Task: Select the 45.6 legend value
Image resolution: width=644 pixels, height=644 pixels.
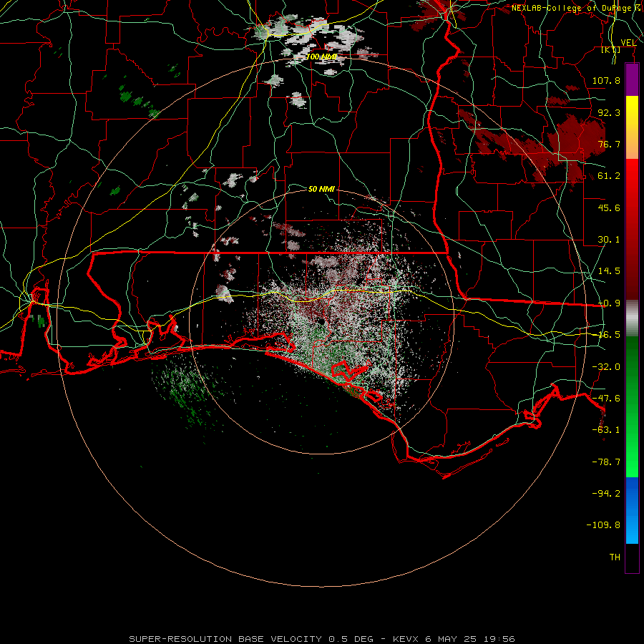Action: [609, 208]
